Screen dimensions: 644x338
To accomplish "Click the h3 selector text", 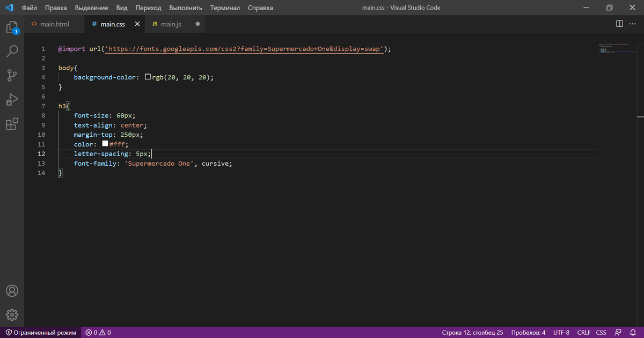I will (62, 106).
